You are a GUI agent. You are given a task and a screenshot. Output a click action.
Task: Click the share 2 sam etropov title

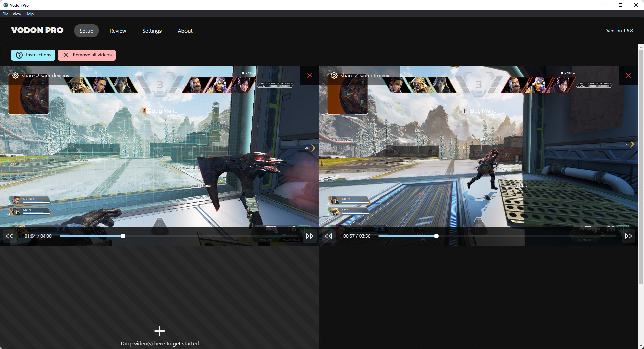[x=365, y=76]
